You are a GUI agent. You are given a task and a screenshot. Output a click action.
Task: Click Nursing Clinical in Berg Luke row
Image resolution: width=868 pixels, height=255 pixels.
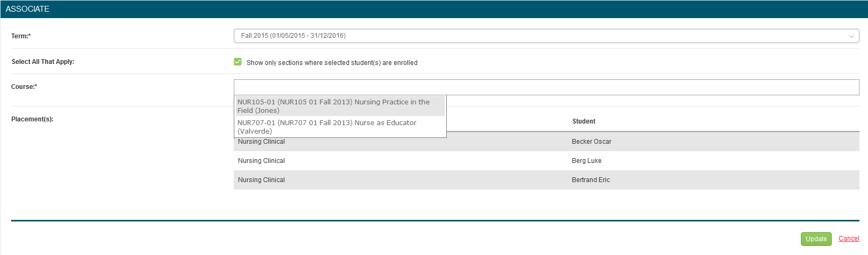tap(261, 161)
